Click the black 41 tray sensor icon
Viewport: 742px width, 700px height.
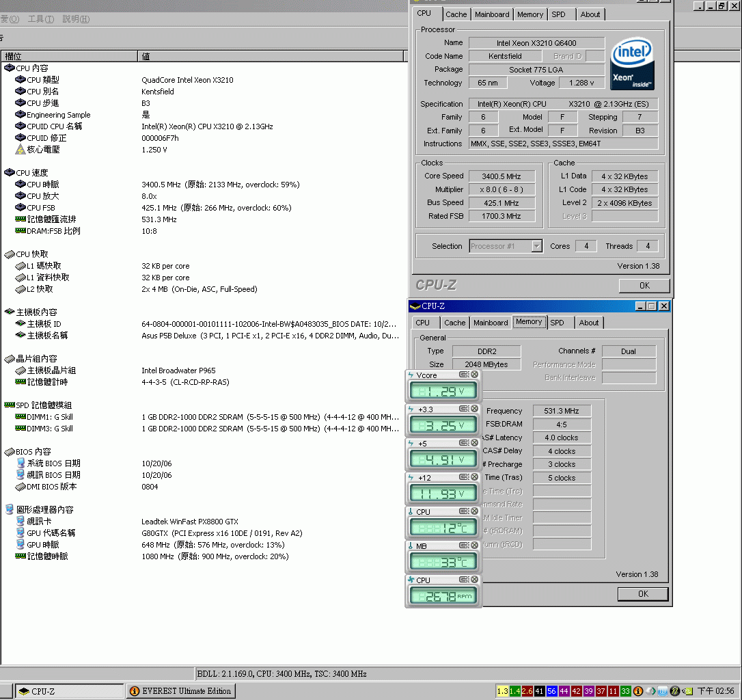539,691
